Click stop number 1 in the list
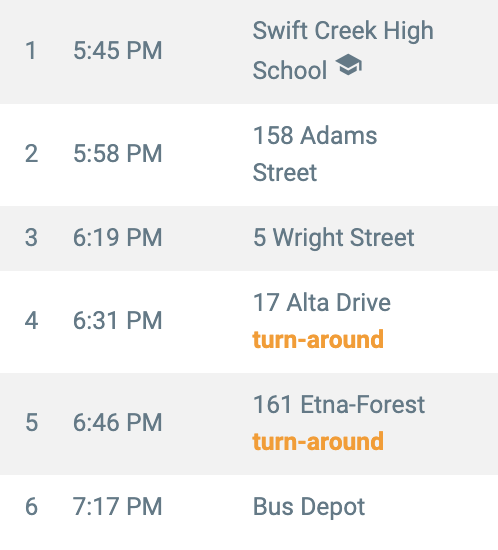The image size is (498, 550). tap(31, 50)
